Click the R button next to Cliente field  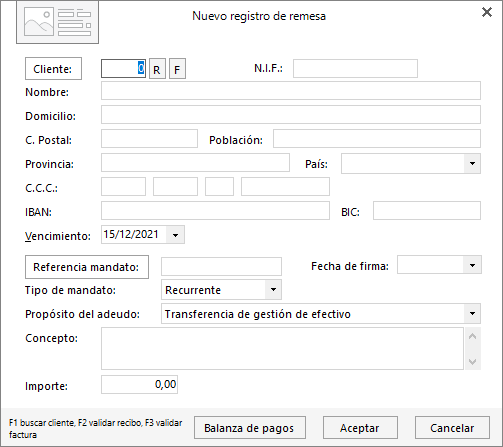point(157,69)
